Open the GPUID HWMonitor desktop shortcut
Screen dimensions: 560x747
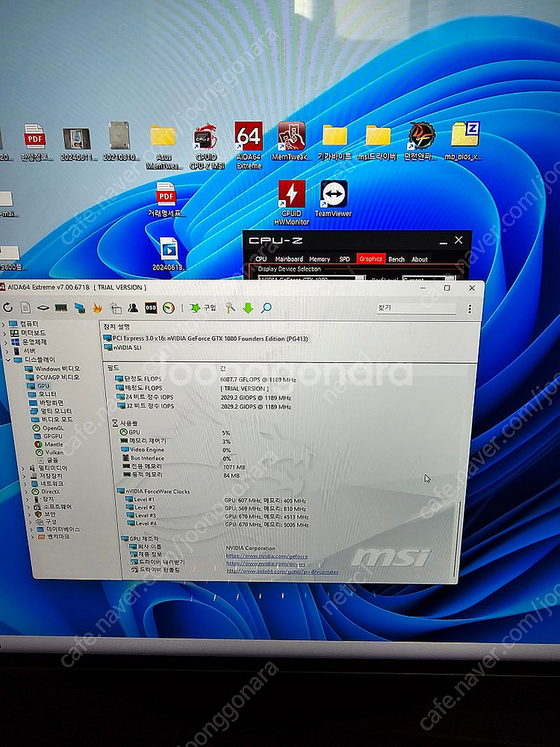[291, 203]
